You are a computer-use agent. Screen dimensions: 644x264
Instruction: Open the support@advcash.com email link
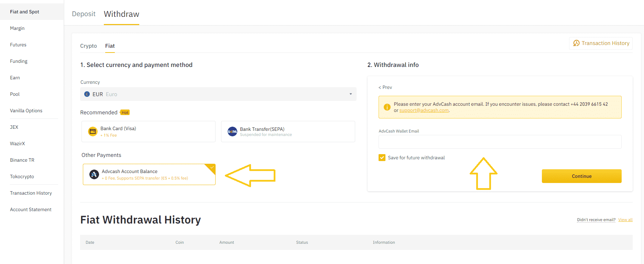424,111
